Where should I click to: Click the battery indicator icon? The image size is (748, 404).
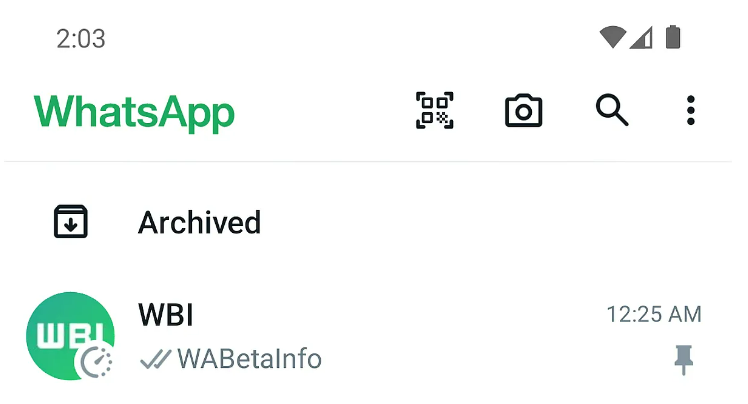coord(673,37)
